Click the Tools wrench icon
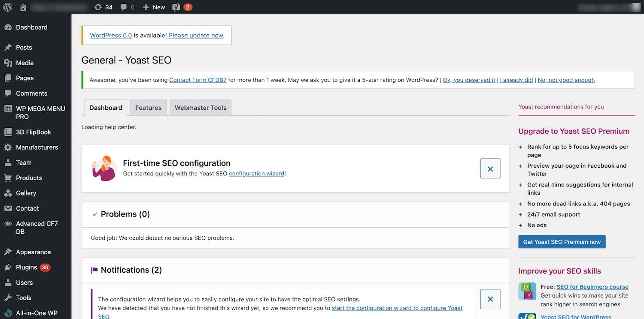This screenshot has height=319, width=644. click(x=8, y=298)
